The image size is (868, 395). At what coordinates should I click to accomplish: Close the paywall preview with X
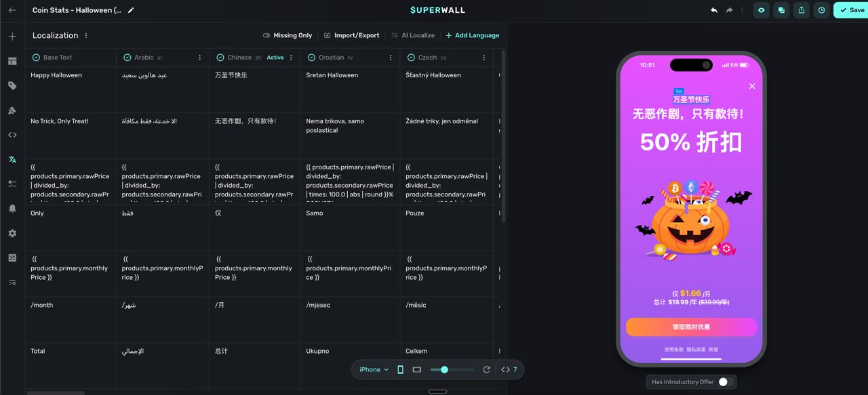(752, 86)
